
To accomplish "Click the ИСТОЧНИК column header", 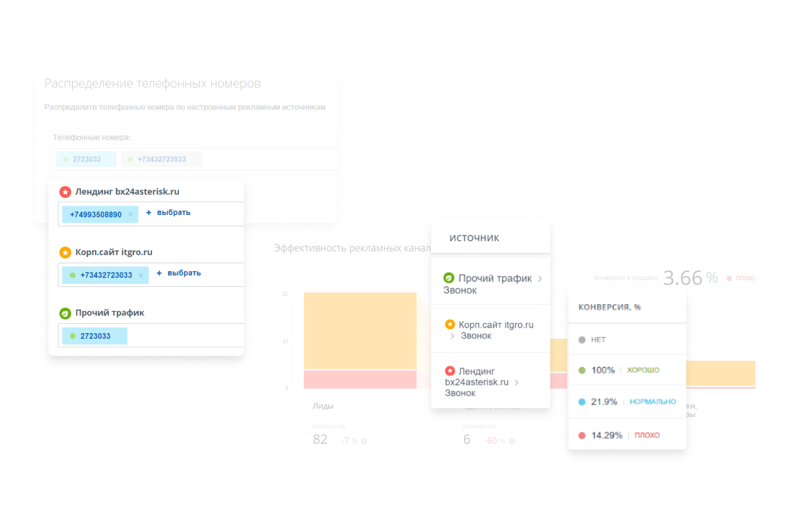I will (474, 238).
